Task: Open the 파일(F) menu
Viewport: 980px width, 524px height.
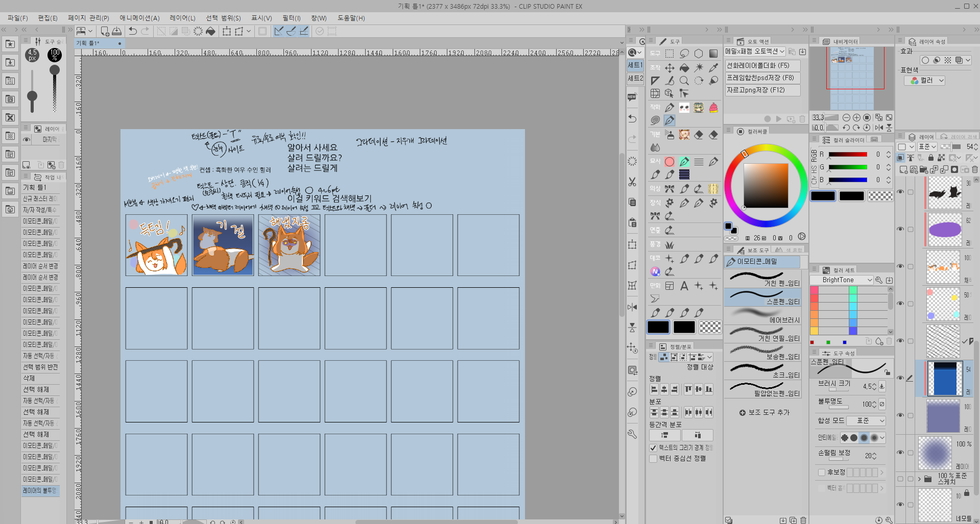Action: click(x=18, y=18)
